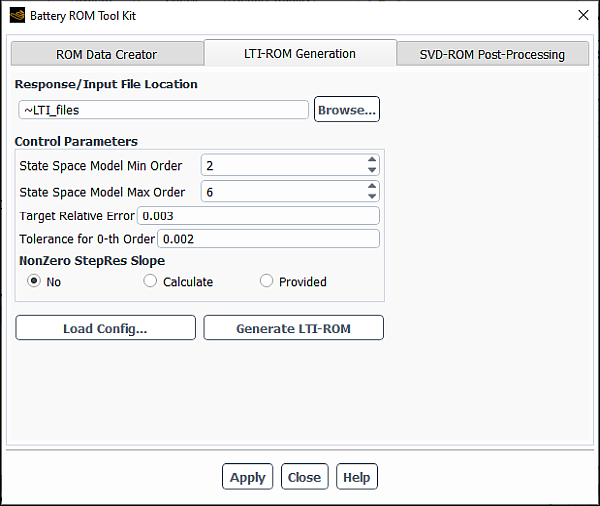Click the bottom Close button

pyautogui.click(x=305, y=477)
